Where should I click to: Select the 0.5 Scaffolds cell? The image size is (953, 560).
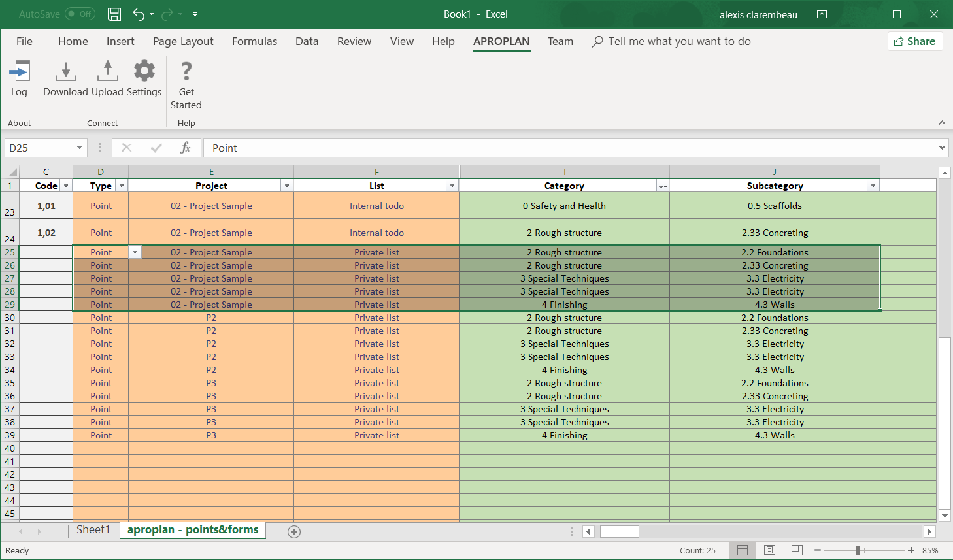[775, 206]
